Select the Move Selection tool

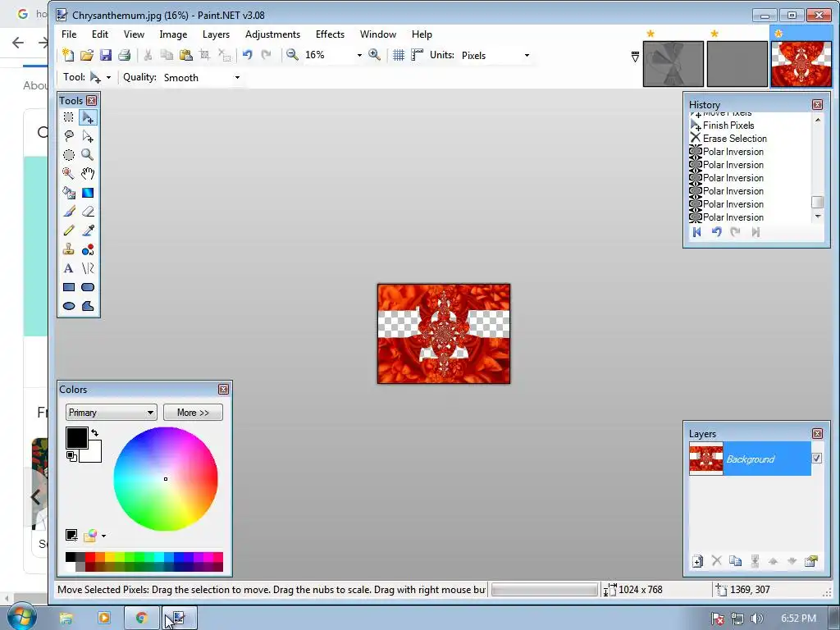(88, 136)
